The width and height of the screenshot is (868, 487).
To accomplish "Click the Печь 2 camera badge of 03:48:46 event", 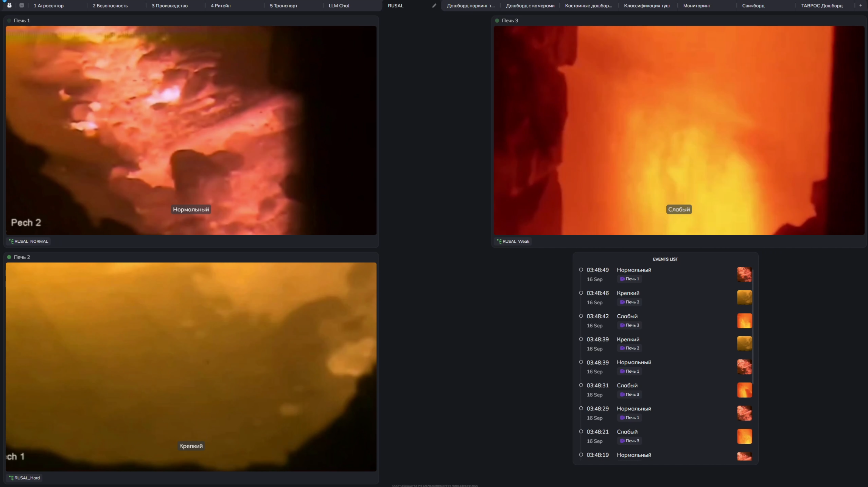I will click(x=630, y=302).
